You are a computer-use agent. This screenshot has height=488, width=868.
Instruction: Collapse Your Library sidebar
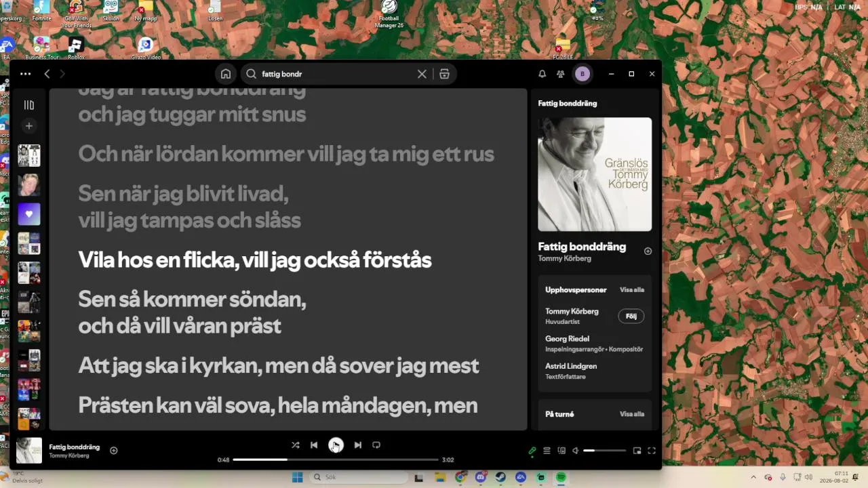[x=28, y=105]
